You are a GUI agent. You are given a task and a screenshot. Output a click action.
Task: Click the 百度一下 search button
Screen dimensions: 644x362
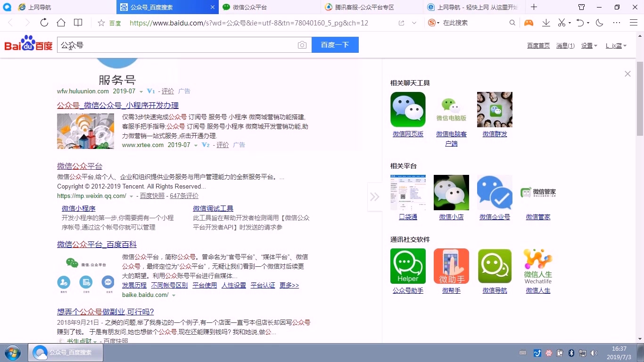(x=335, y=45)
